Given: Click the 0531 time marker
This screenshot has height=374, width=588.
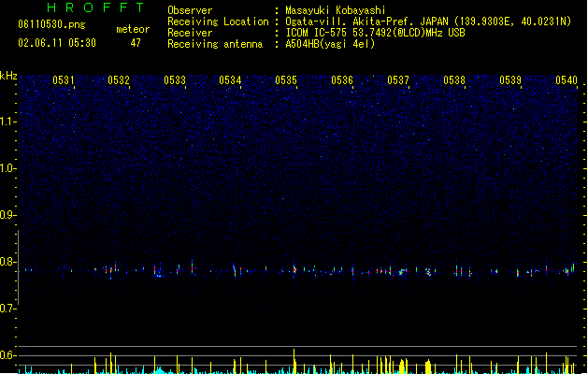Looking at the screenshot, I should (x=63, y=80).
